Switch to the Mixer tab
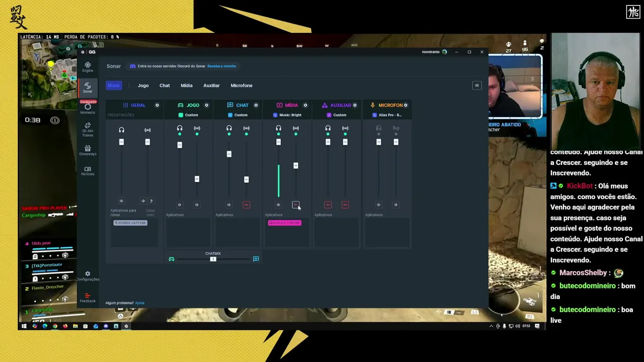 pos(114,85)
